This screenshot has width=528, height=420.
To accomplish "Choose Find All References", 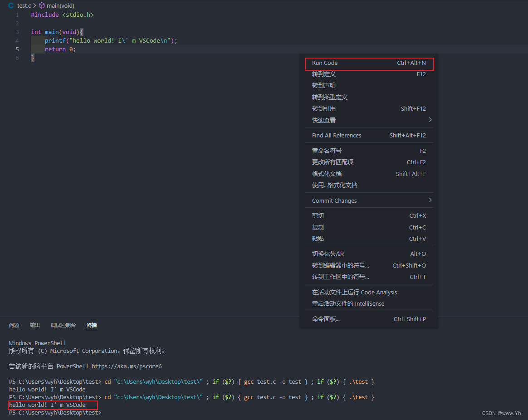I will pos(369,136).
